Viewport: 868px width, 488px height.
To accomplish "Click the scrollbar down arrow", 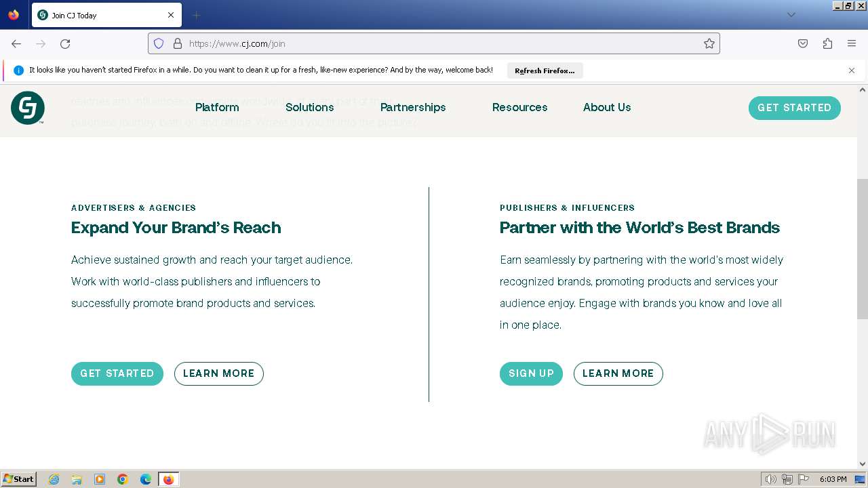I will 863,464.
